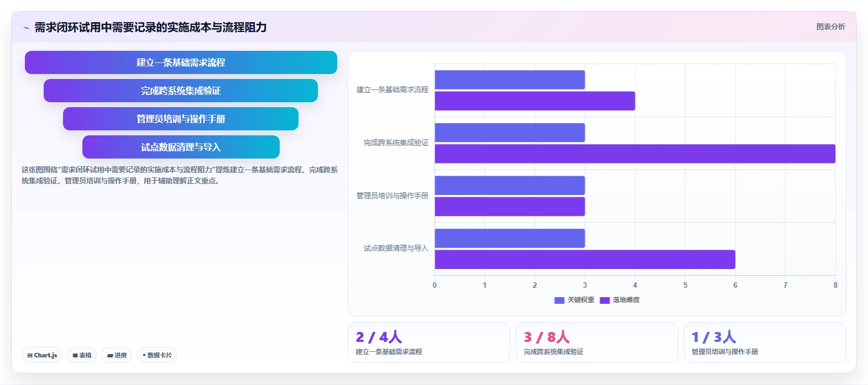Click the title 需求闭环试用中需要记录的实施成本与流程阻力
This screenshot has width=868, height=385.
pyautogui.click(x=150, y=28)
